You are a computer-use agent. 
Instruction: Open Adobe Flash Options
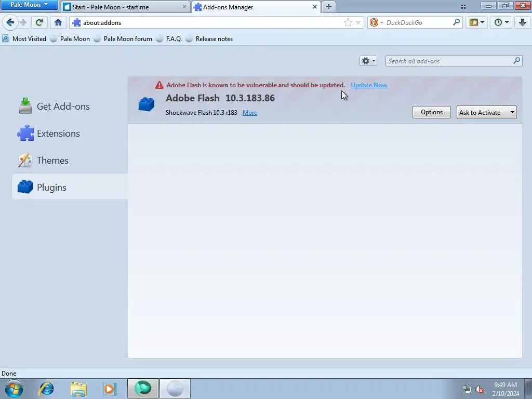pyautogui.click(x=432, y=112)
